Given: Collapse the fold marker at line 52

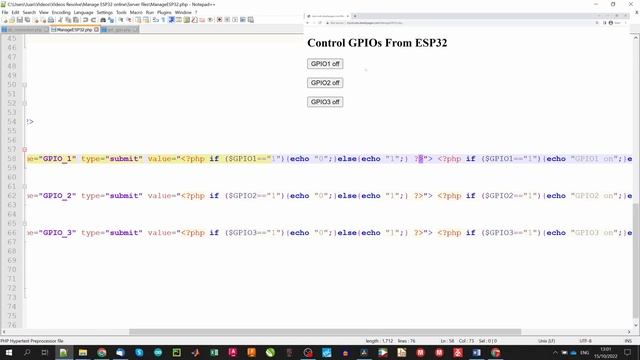Looking at the screenshot, I should coord(24,103).
